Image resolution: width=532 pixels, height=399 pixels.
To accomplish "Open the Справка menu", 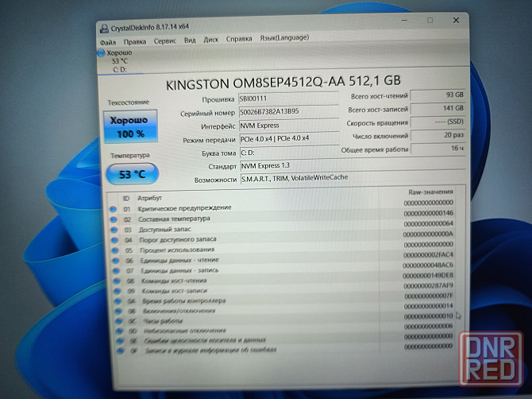I will [x=239, y=39].
